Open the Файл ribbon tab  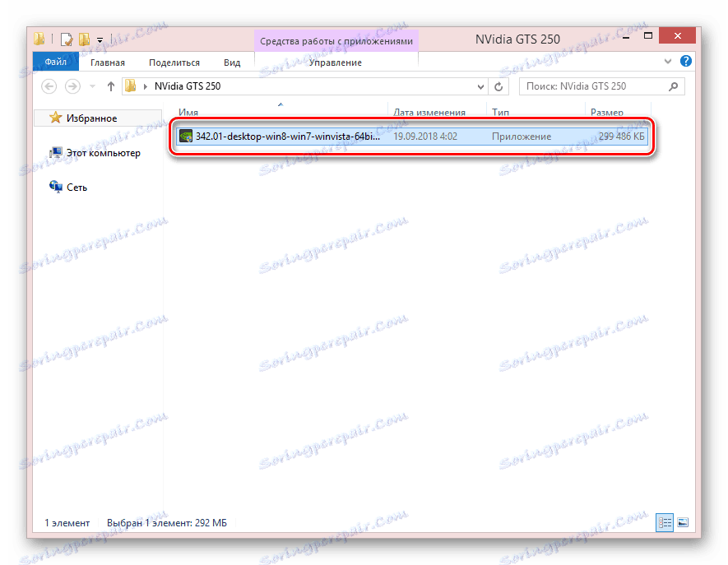[x=56, y=62]
